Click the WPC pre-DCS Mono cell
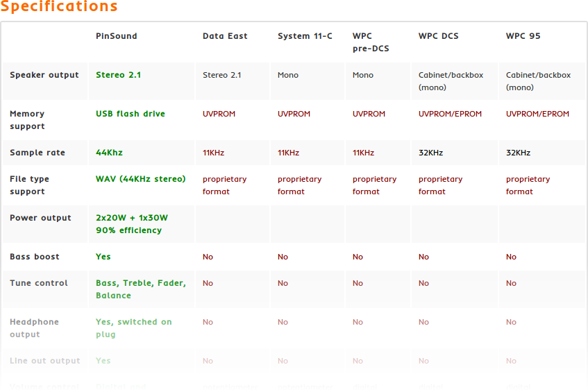Image resolution: width=588 pixels, height=392 pixels. point(362,75)
